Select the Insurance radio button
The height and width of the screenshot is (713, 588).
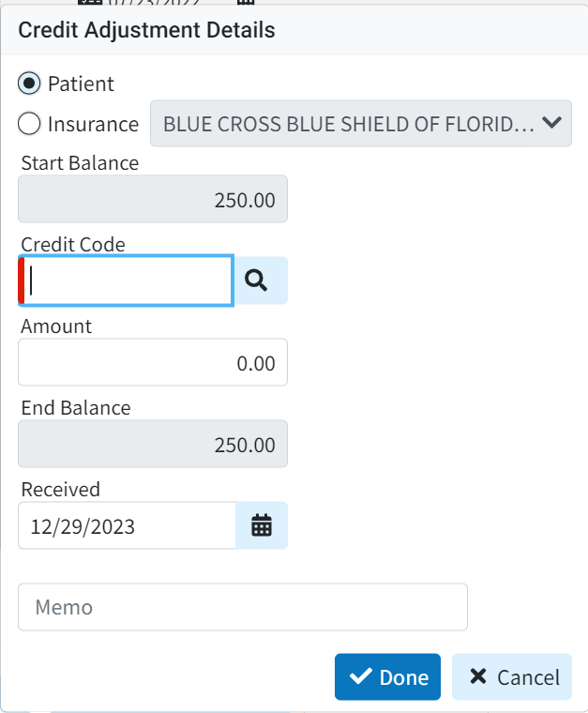(x=29, y=123)
